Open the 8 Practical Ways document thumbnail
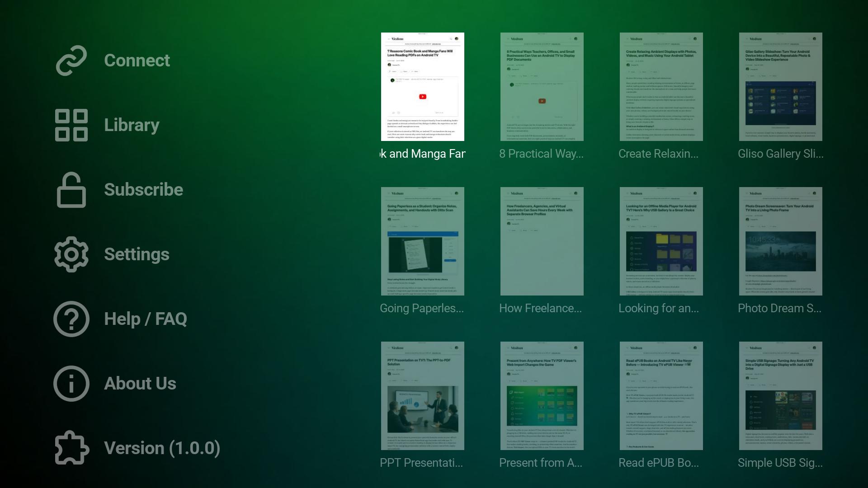The height and width of the screenshot is (488, 868). coord(542,87)
